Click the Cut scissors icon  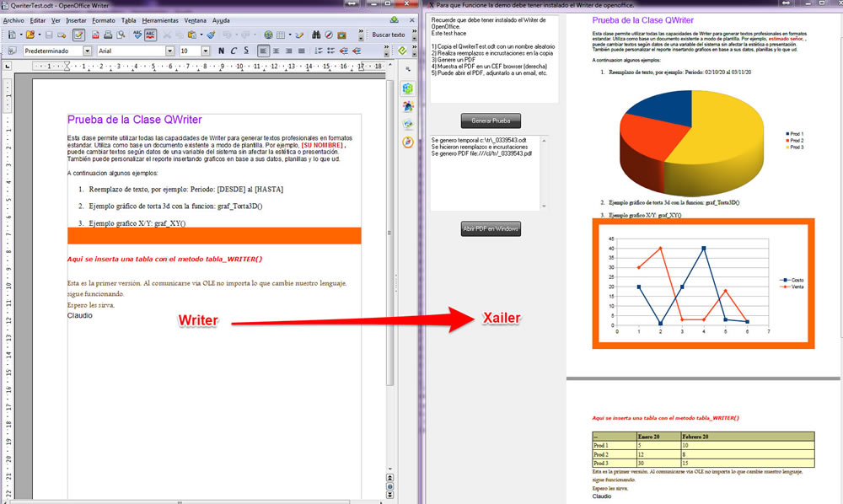tap(167, 35)
